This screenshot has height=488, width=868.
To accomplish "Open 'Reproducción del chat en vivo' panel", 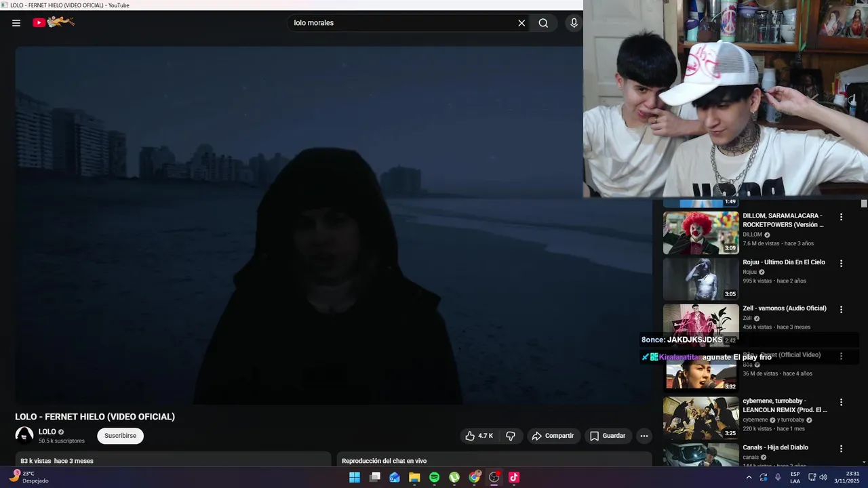I will (x=494, y=460).
